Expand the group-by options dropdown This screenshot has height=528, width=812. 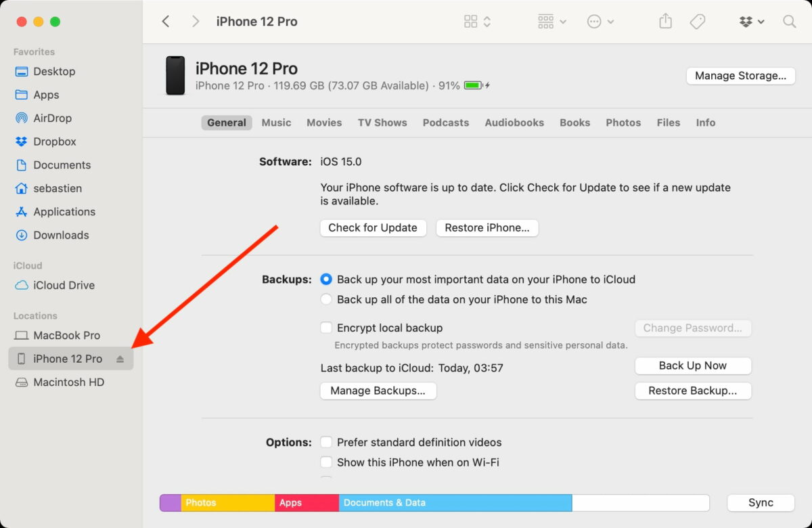click(x=552, y=22)
